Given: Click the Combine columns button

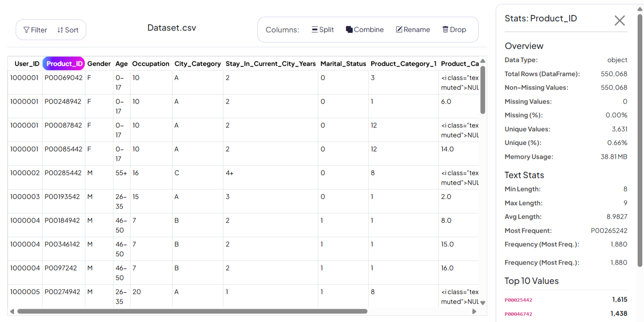Looking at the screenshot, I should pos(364,30).
